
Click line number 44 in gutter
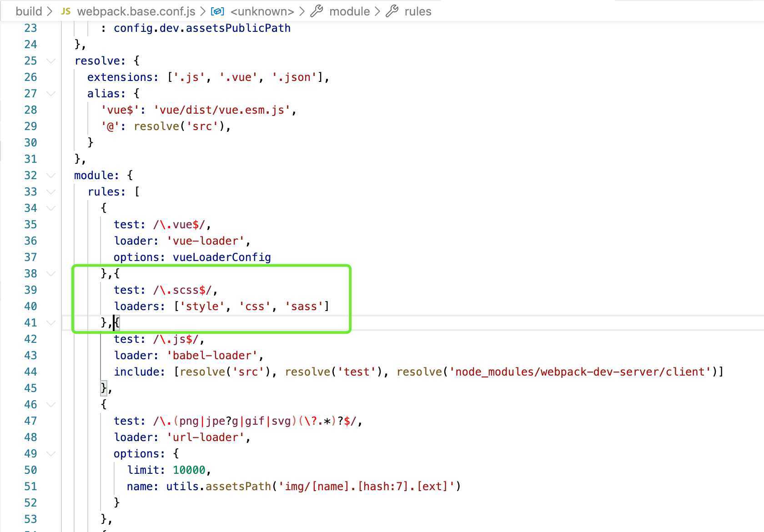click(x=30, y=372)
